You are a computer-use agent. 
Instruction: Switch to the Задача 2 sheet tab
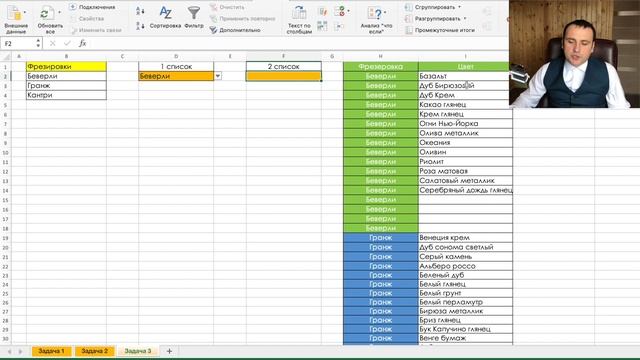tap(95, 351)
